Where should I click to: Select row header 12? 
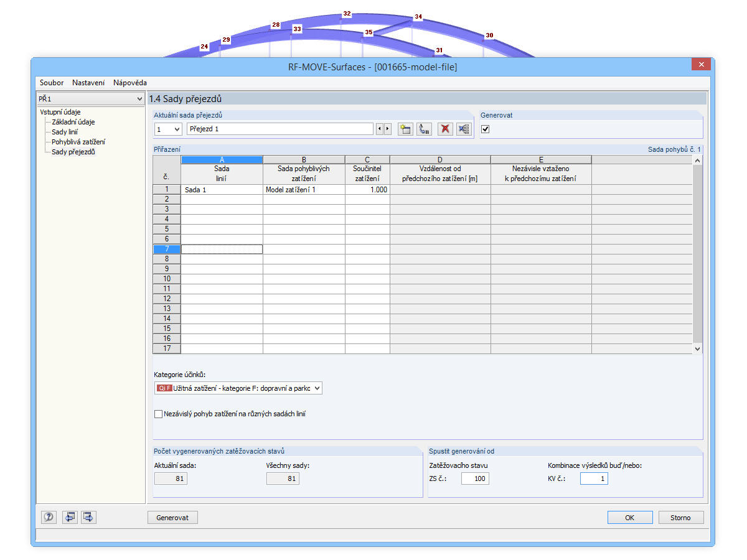(x=167, y=299)
